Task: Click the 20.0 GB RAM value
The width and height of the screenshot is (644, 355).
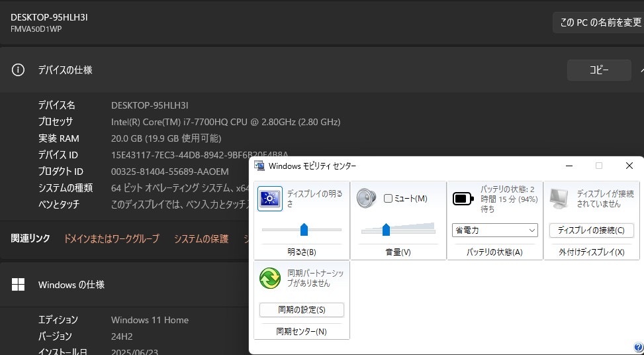Action: [166, 138]
